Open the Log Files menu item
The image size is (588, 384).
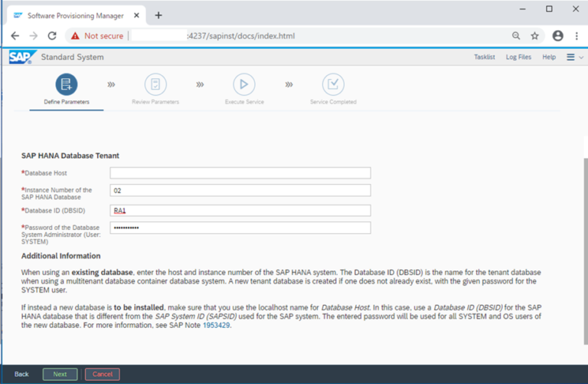click(x=518, y=57)
